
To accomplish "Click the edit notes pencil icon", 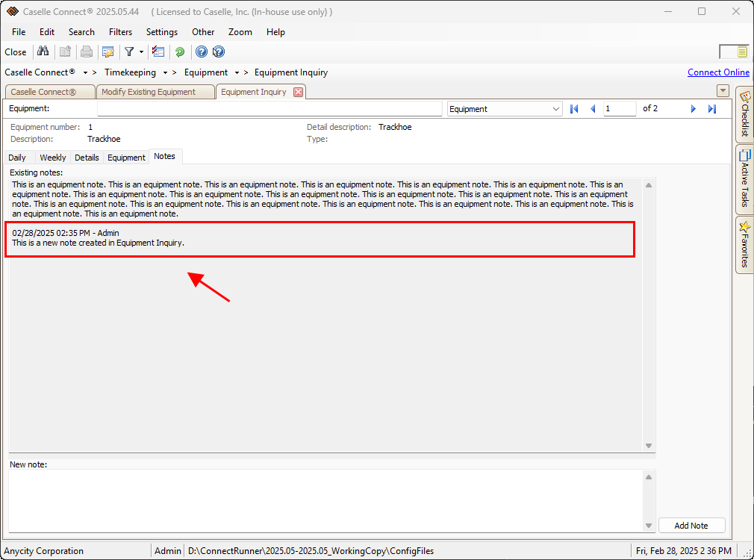I will [108, 52].
